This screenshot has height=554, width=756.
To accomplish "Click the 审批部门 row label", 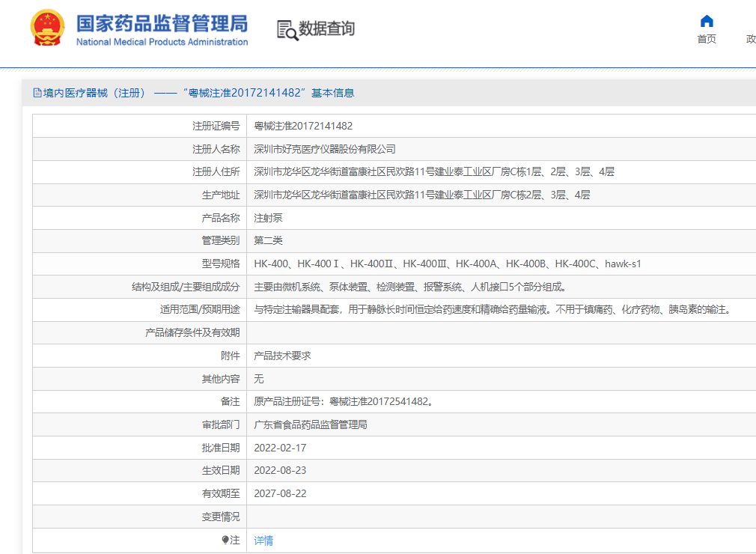I will pyautogui.click(x=221, y=424).
